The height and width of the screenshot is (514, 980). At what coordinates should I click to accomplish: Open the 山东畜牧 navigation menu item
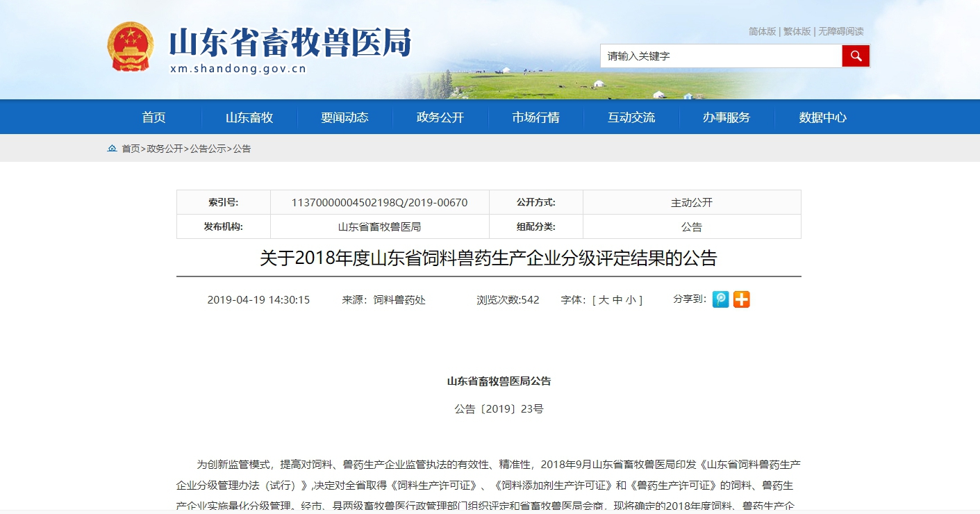click(x=249, y=117)
